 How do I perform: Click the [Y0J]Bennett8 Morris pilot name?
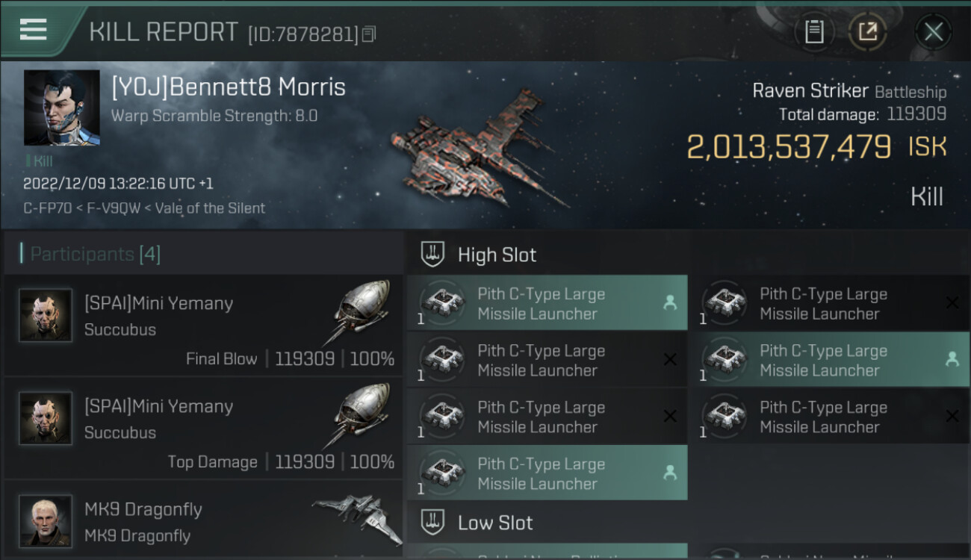[x=229, y=87]
